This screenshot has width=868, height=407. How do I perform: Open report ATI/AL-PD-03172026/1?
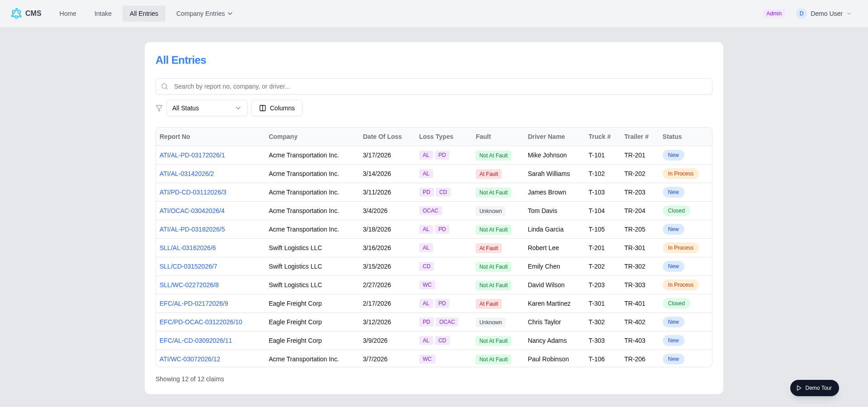[192, 155]
